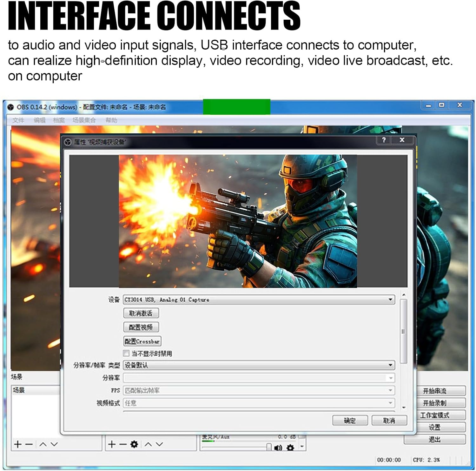
Task: Open the 设备 device dropdown
Action: tap(259, 299)
